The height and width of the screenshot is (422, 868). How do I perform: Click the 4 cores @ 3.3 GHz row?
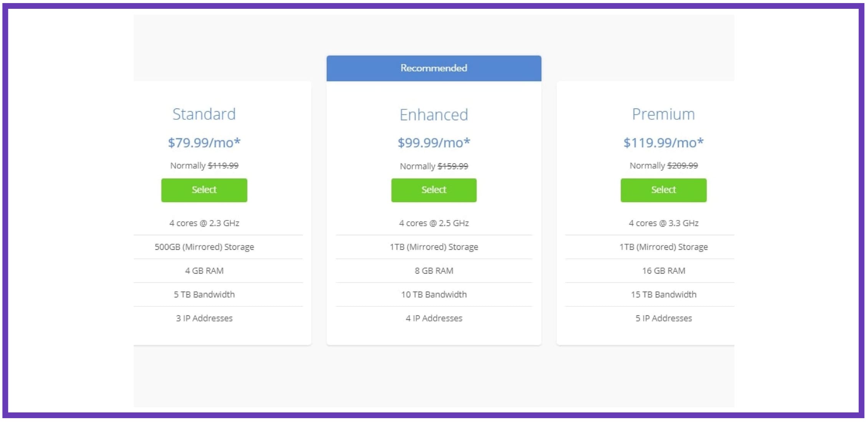tap(650, 223)
